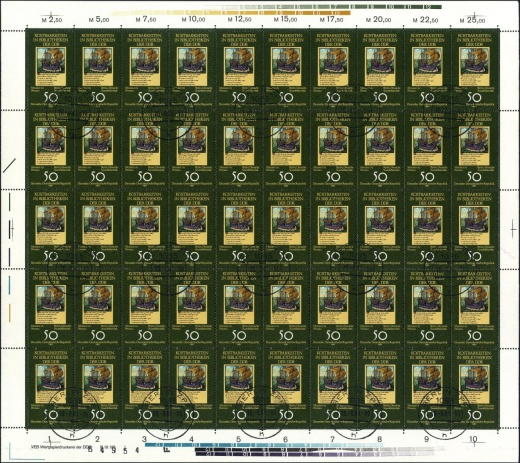Pick the ochre color control bar
Image resolution: width=520 pixels, height=463 pixels.
pyautogui.click(x=232, y=13)
